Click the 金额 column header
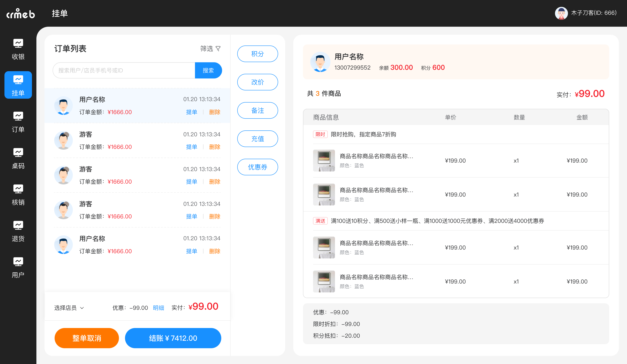The image size is (627, 364). [x=582, y=117]
